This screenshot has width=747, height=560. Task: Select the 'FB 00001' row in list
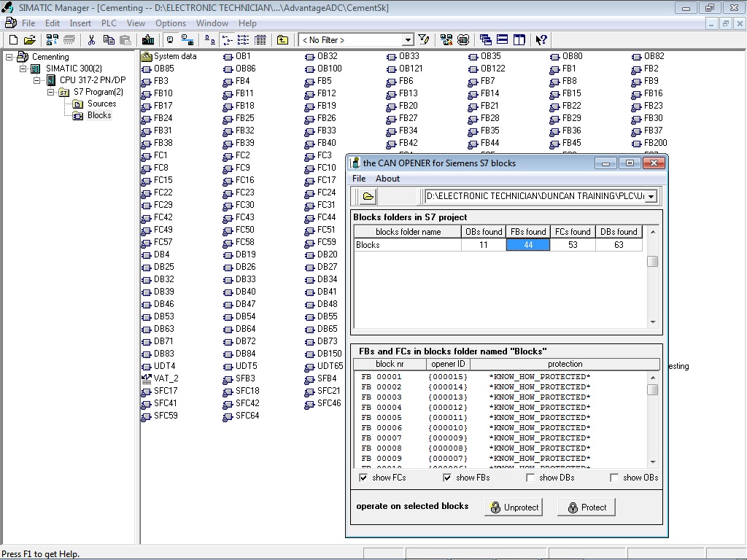500,377
